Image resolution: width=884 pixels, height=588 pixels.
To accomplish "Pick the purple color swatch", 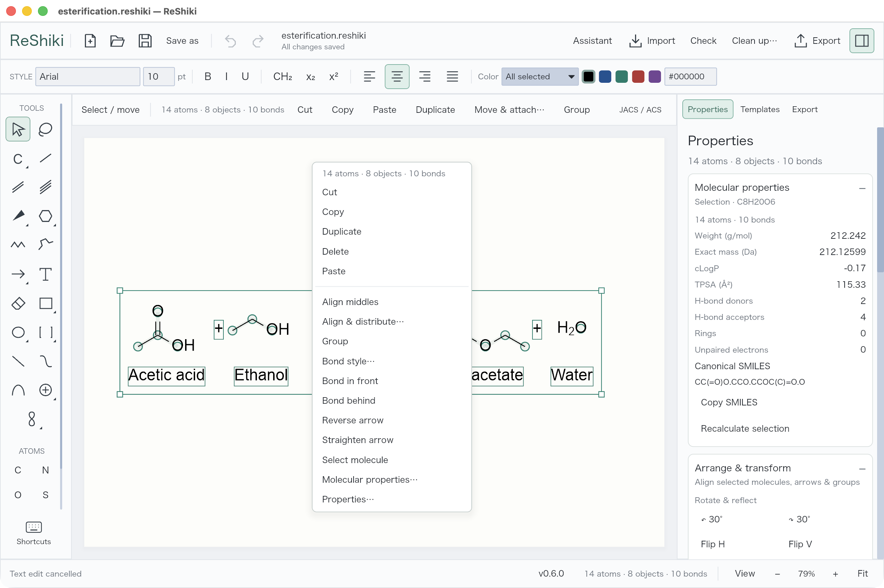I will point(654,77).
